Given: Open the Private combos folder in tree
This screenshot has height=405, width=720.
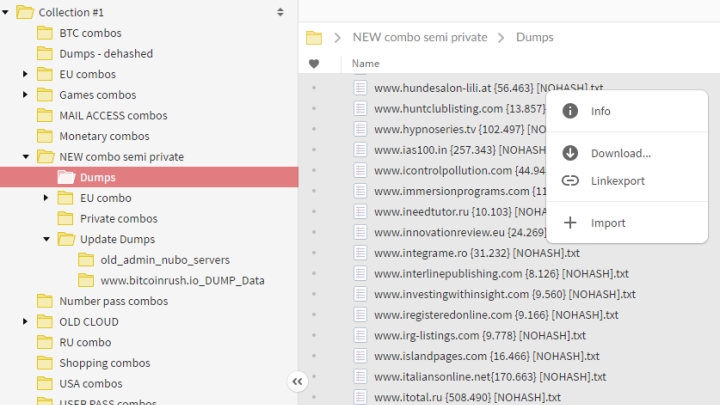Looking at the screenshot, I should click(118, 219).
